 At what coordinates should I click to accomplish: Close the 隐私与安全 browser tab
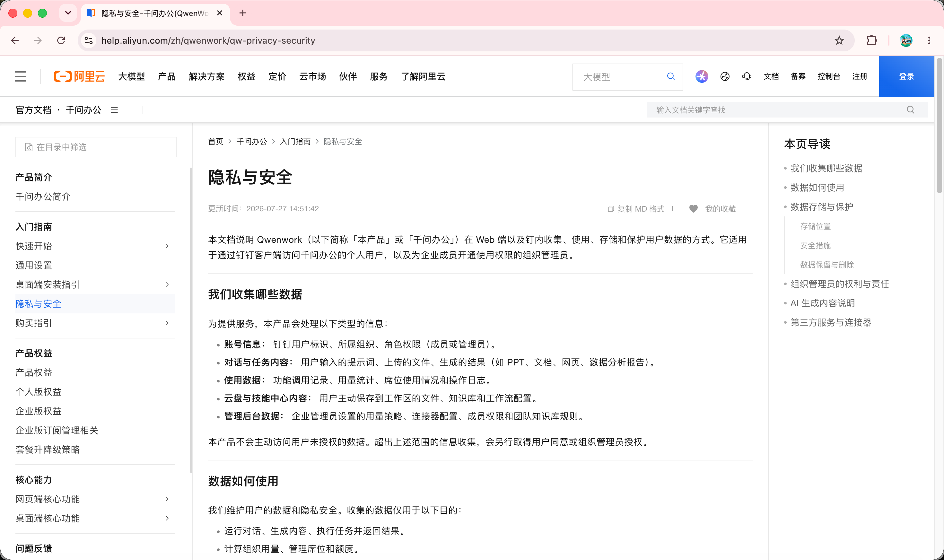pyautogui.click(x=220, y=13)
